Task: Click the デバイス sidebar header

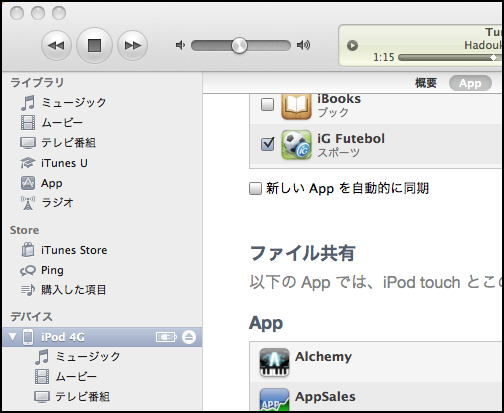Action: click(x=31, y=317)
